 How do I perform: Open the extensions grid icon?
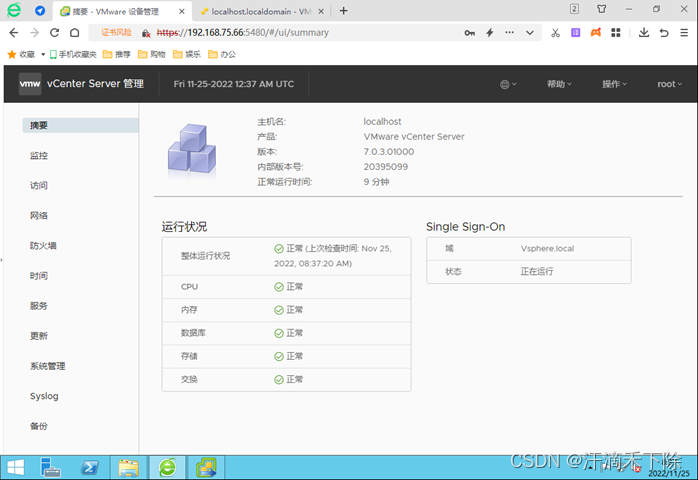point(616,33)
